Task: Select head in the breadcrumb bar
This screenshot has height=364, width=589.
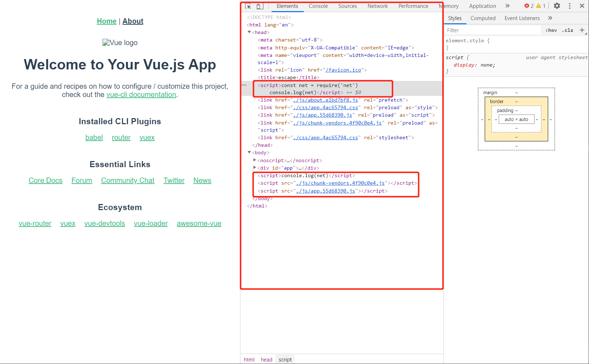Action: (x=266, y=359)
